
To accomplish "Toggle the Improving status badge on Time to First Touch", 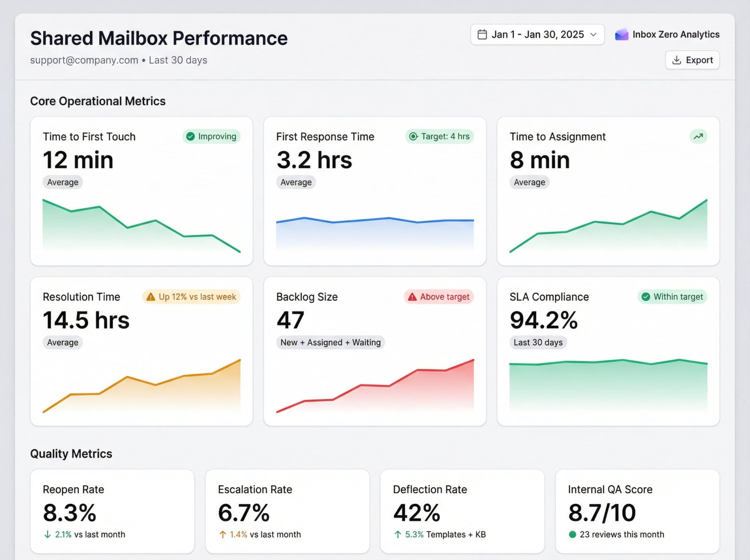I will pos(211,136).
